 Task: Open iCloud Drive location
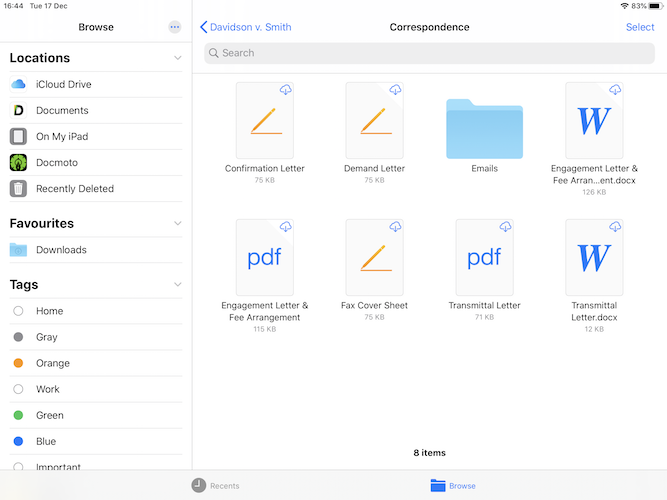(x=96, y=84)
